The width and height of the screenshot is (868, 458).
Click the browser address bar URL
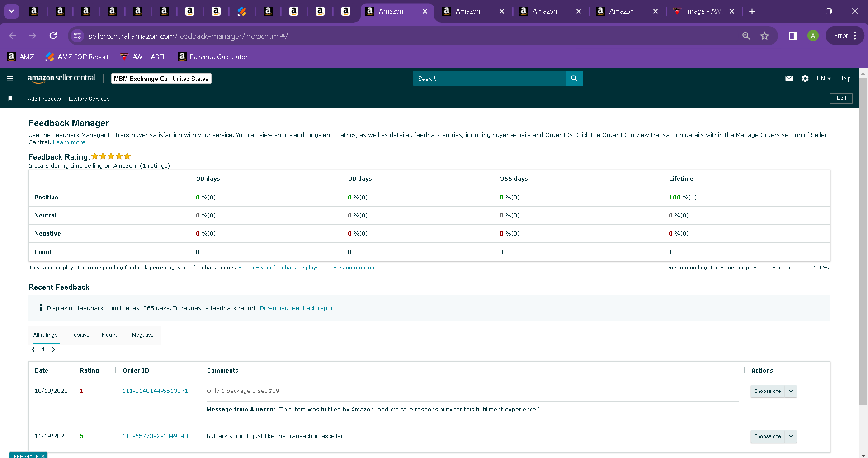[x=188, y=36]
